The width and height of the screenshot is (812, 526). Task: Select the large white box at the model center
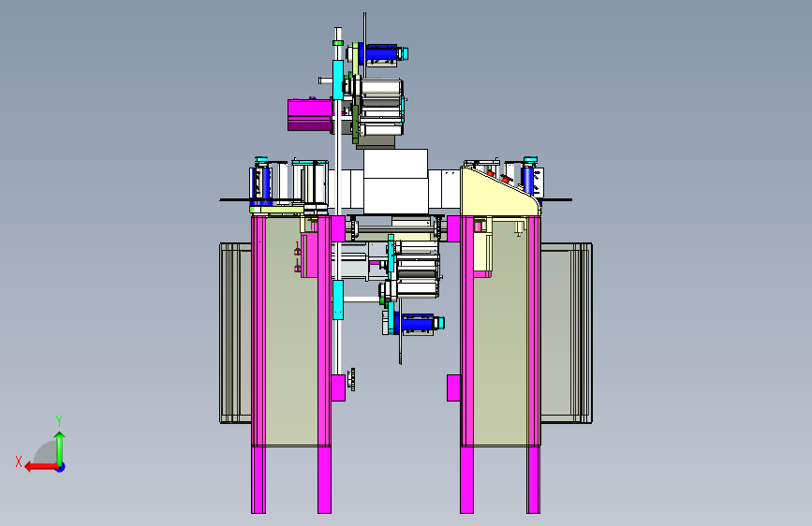(396, 182)
